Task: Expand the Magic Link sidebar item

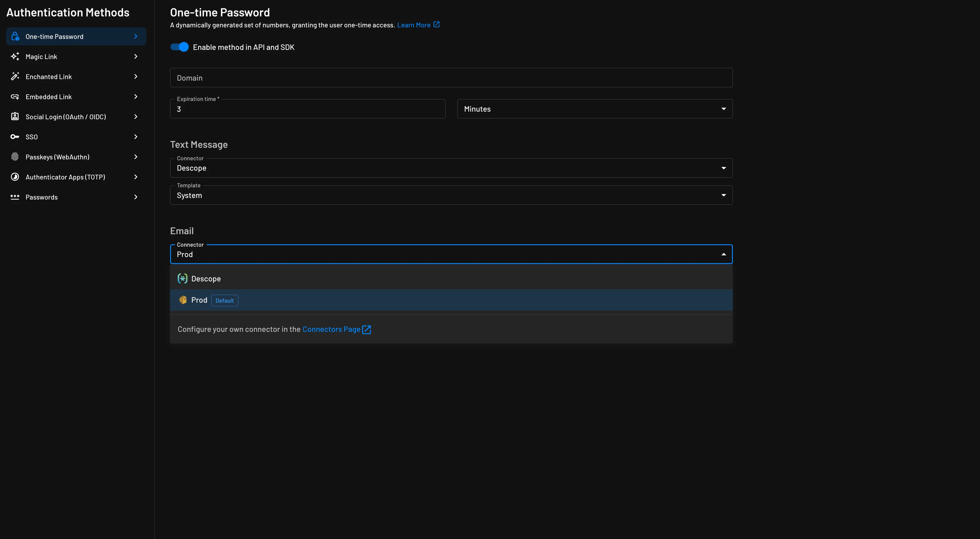Action: (135, 56)
